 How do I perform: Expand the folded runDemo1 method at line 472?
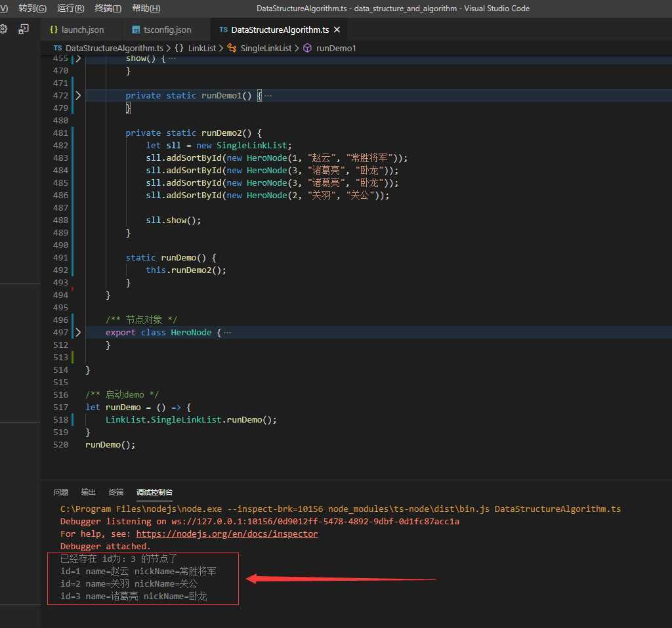coord(78,95)
